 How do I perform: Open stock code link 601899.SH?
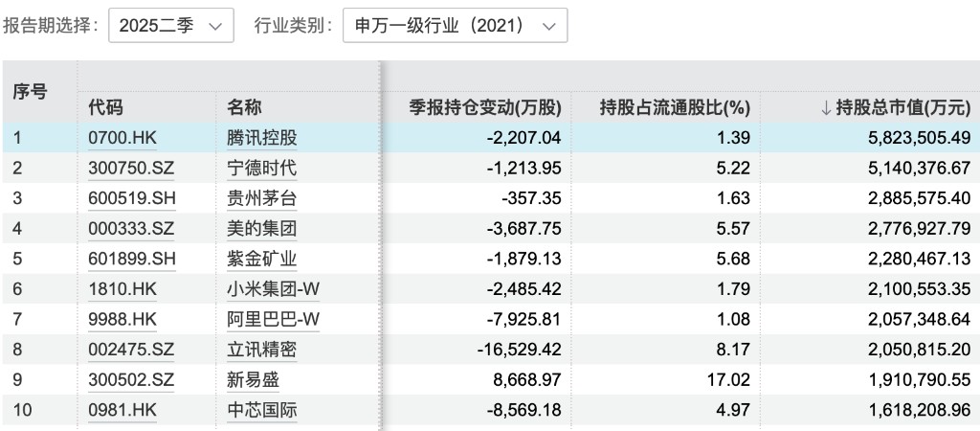[x=132, y=259]
